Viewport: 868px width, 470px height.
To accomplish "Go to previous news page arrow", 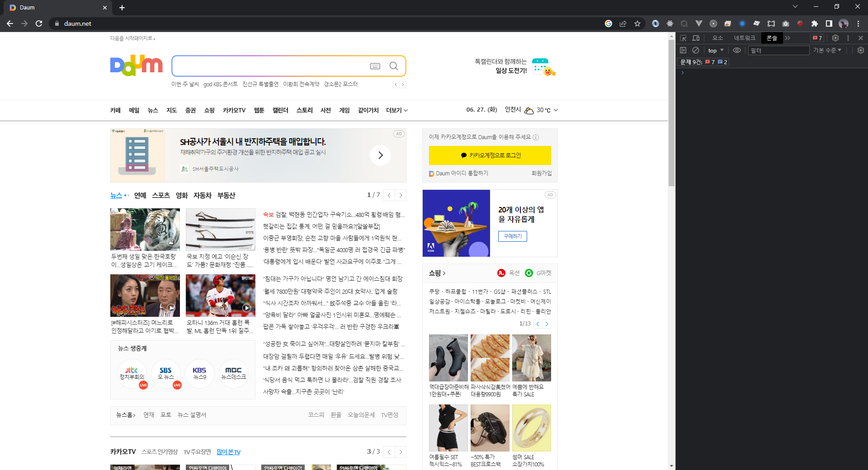I will tap(389, 195).
